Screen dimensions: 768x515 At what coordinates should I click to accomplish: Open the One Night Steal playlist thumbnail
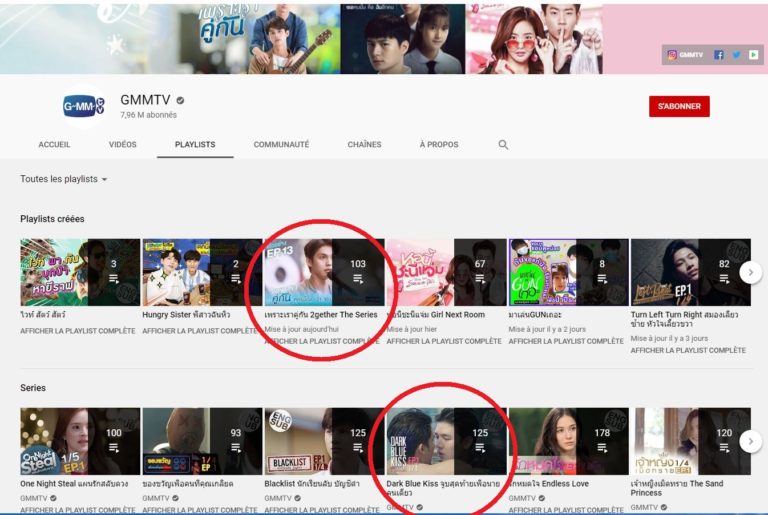click(80, 441)
